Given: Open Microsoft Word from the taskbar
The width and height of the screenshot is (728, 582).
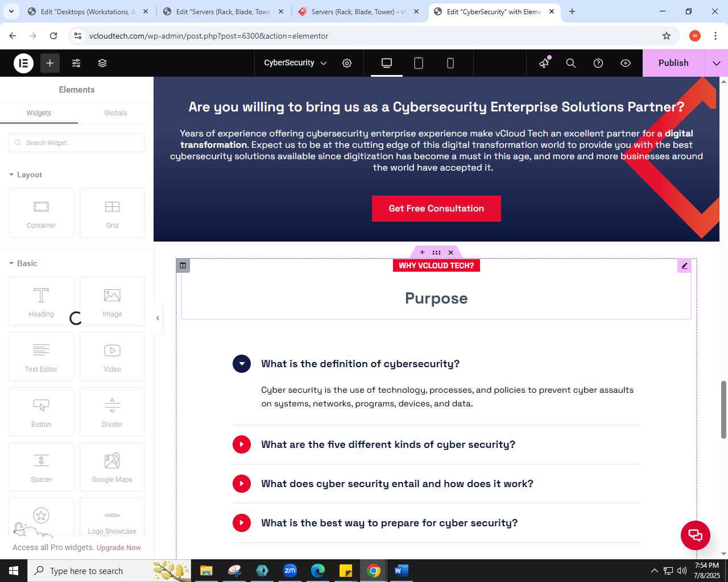Looking at the screenshot, I should click(x=401, y=571).
